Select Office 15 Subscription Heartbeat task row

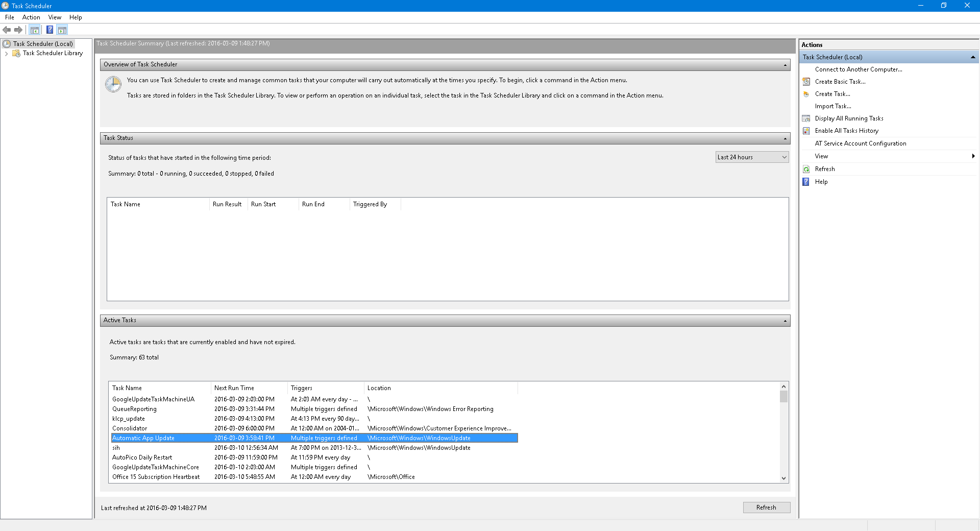(x=314, y=477)
